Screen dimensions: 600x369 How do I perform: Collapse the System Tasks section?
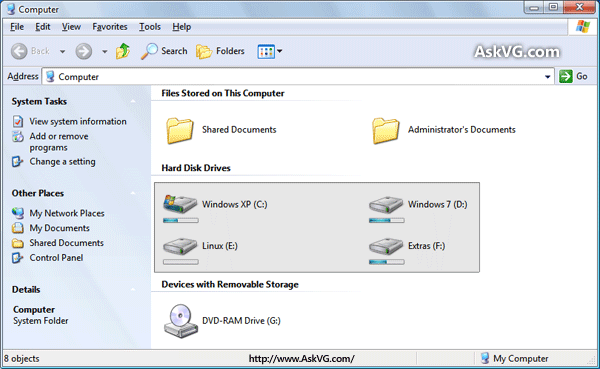[x=133, y=101]
